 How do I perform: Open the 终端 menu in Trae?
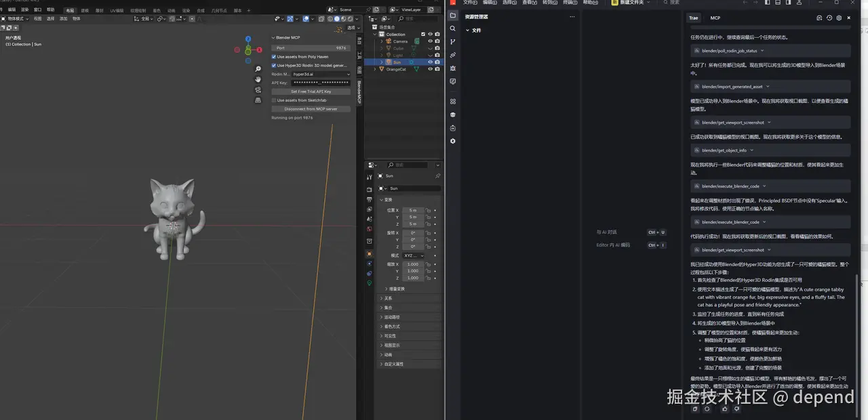(x=570, y=3)
